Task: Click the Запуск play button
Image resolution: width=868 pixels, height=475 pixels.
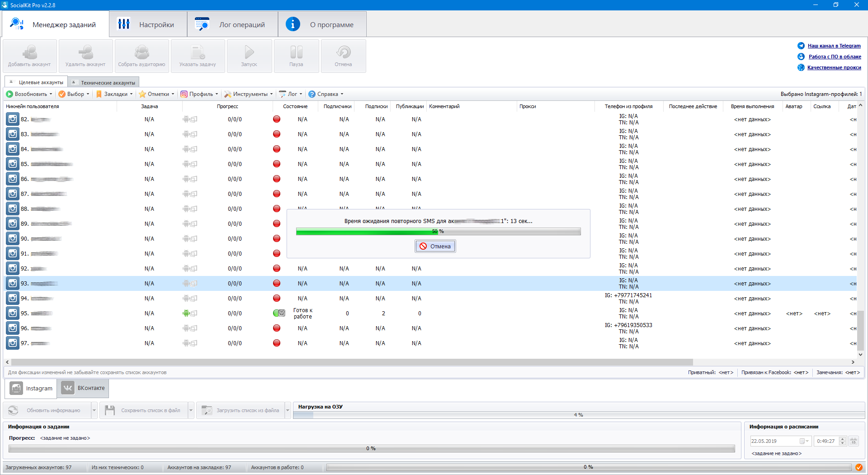Action: 249,56
